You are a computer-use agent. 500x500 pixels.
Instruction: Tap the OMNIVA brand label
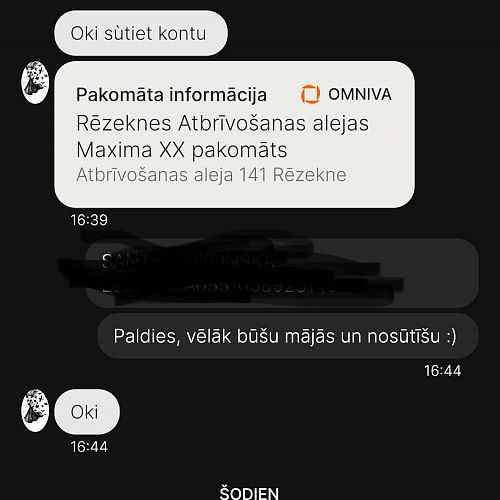click(x=360, y=94)
